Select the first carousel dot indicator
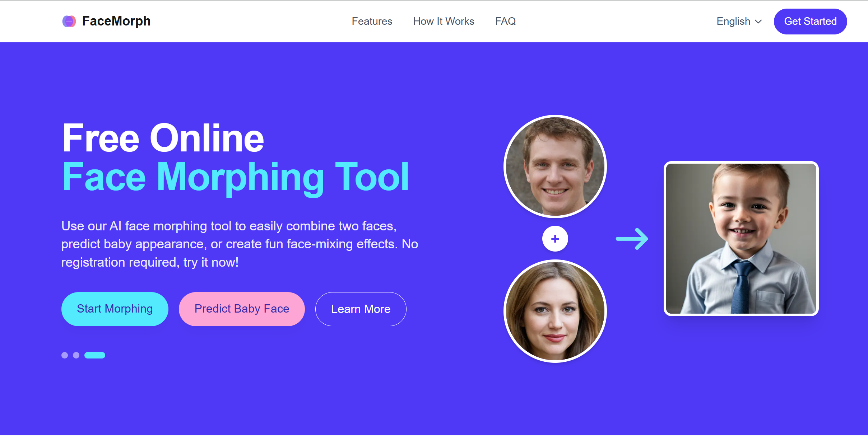This screenshot has width=868, height=436. click(65, 355)
